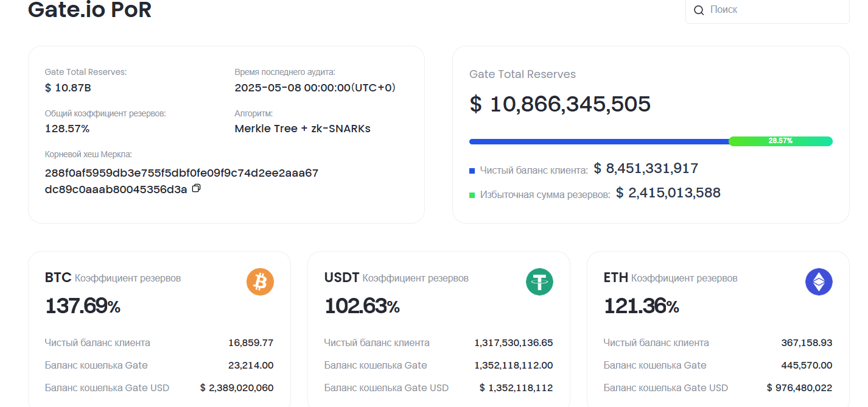Click the USDT card title
Screen dimensions: 868x407
click(x=342, y=278)
